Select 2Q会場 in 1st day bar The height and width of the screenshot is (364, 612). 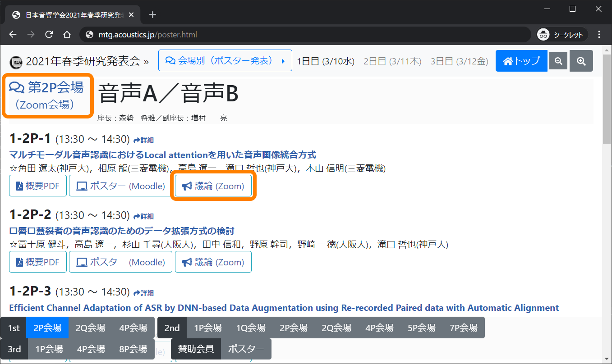pyautogui.click(x=90, y=328)
